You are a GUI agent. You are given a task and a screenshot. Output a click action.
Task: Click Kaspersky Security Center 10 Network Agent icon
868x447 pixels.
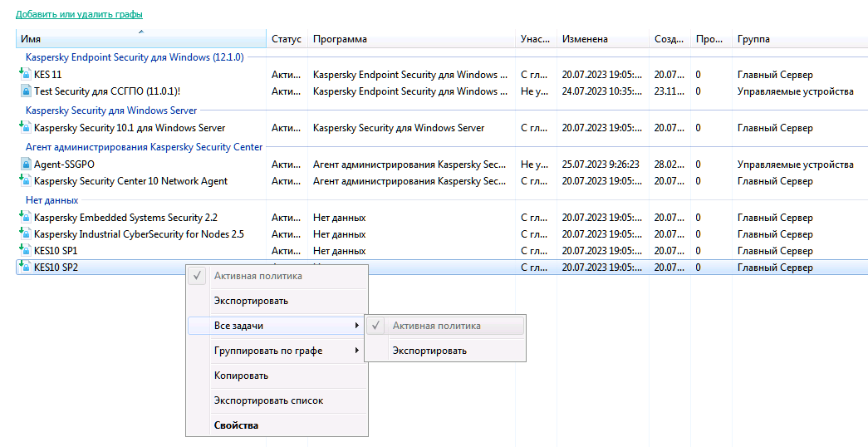[x=25, y=181]
